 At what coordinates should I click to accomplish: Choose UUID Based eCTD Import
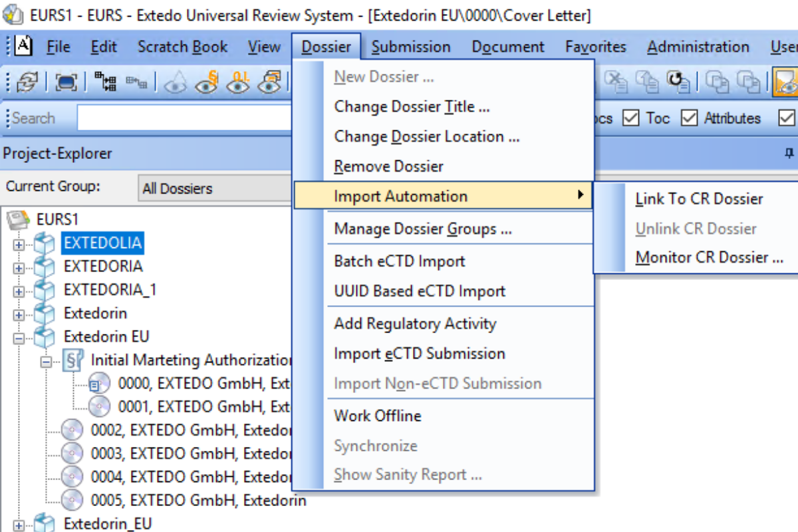tap(420, 291)
